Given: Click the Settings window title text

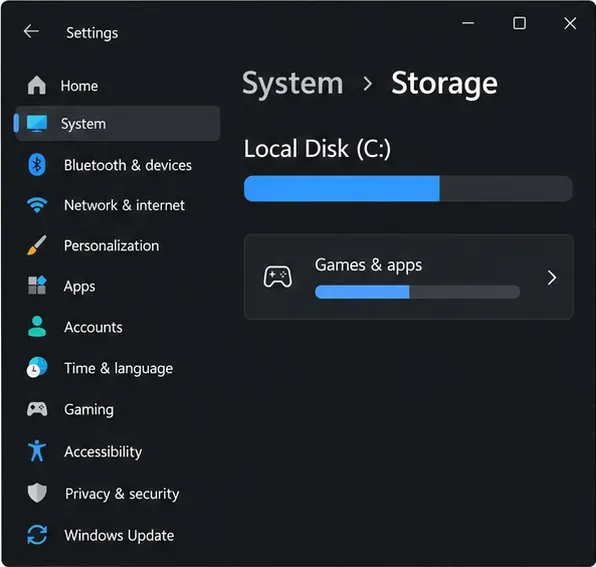Looking at the screenshot, I should tap(92, 33).
